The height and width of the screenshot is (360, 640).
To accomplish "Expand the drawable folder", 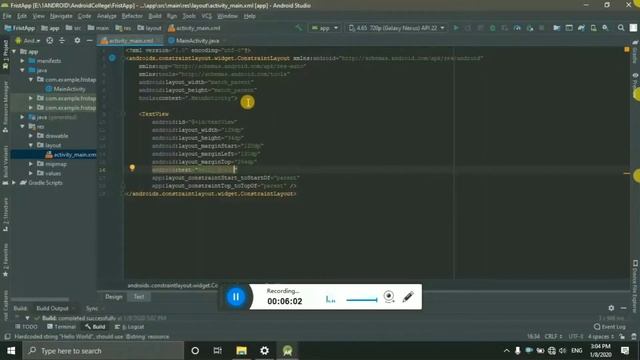I will 31,136.
